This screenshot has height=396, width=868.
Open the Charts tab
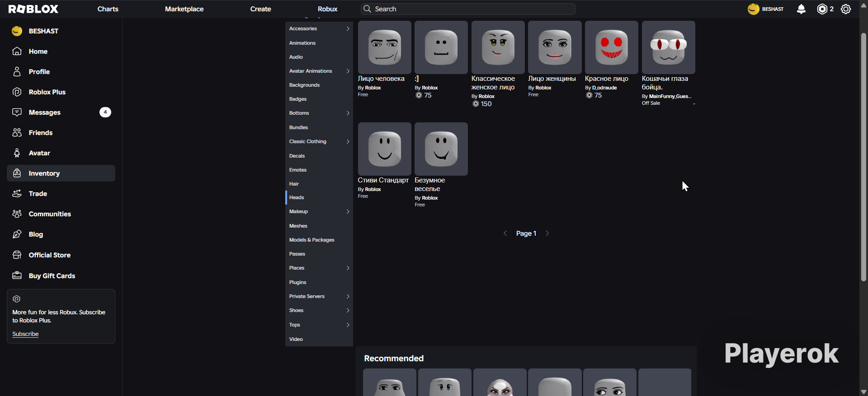coord(108,9)
